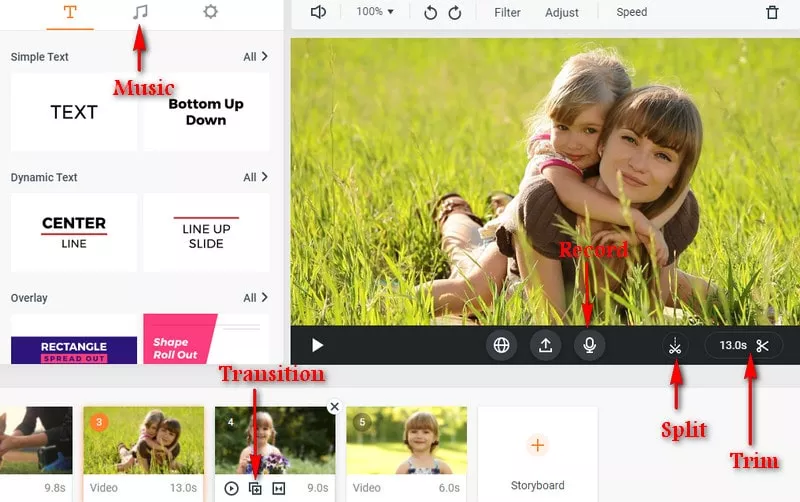The image size is (800, 502).
Task: Select the Line Up Slide text
Action: [206, 233]
